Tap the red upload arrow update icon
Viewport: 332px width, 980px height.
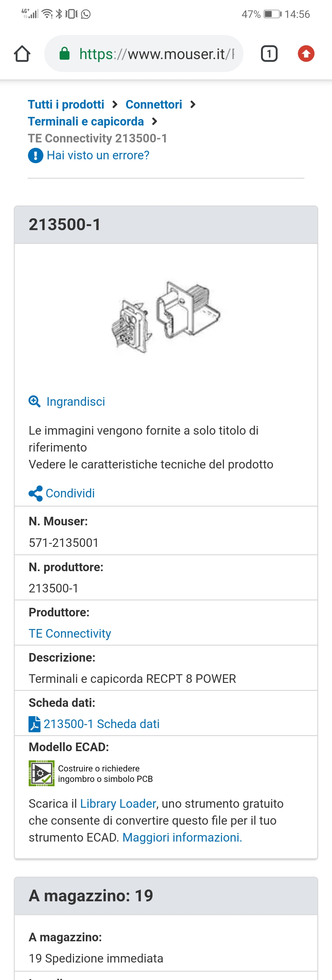306,54
